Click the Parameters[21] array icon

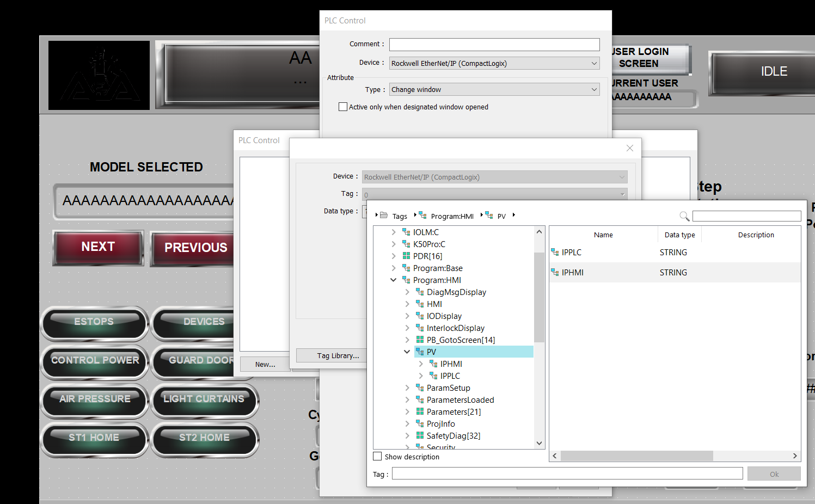point(420,411)
